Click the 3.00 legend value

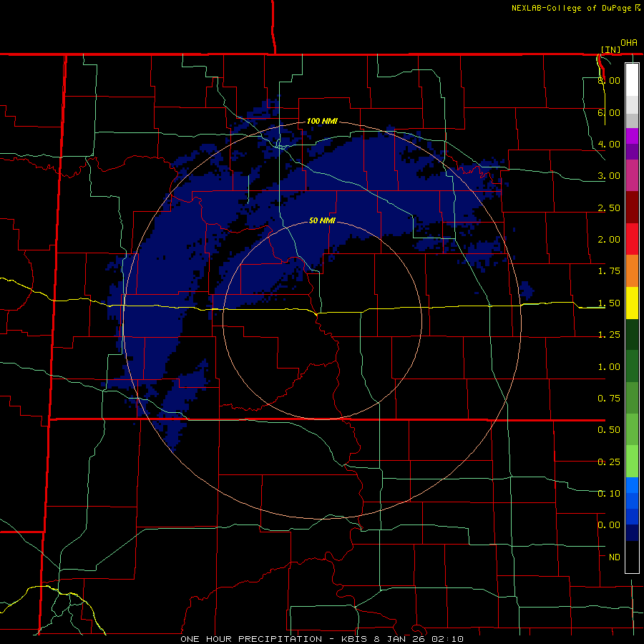coord(609,176)
